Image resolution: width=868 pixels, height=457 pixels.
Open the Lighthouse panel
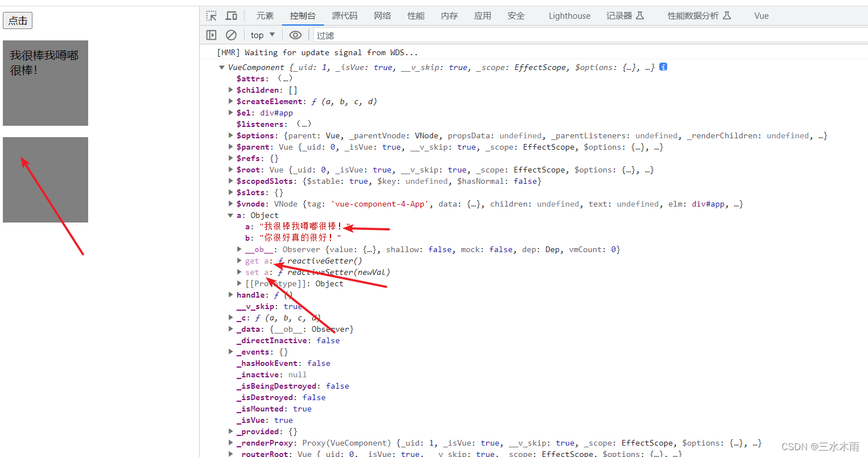tap(569, 15)
